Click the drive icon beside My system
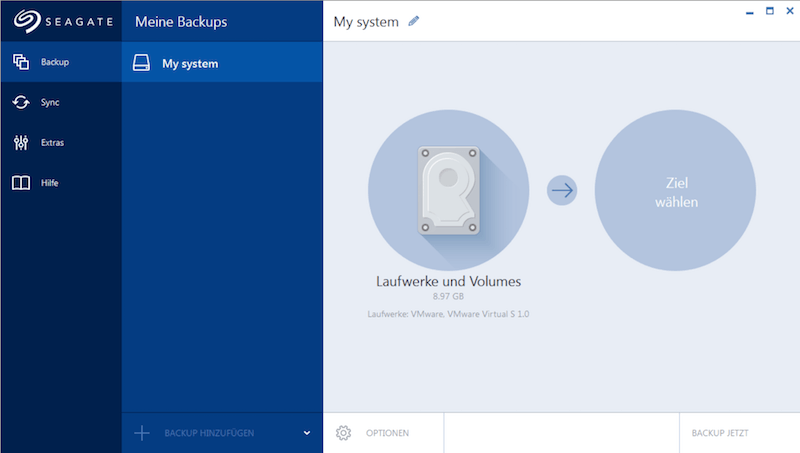The image size is (800, 453). (142, 64)
